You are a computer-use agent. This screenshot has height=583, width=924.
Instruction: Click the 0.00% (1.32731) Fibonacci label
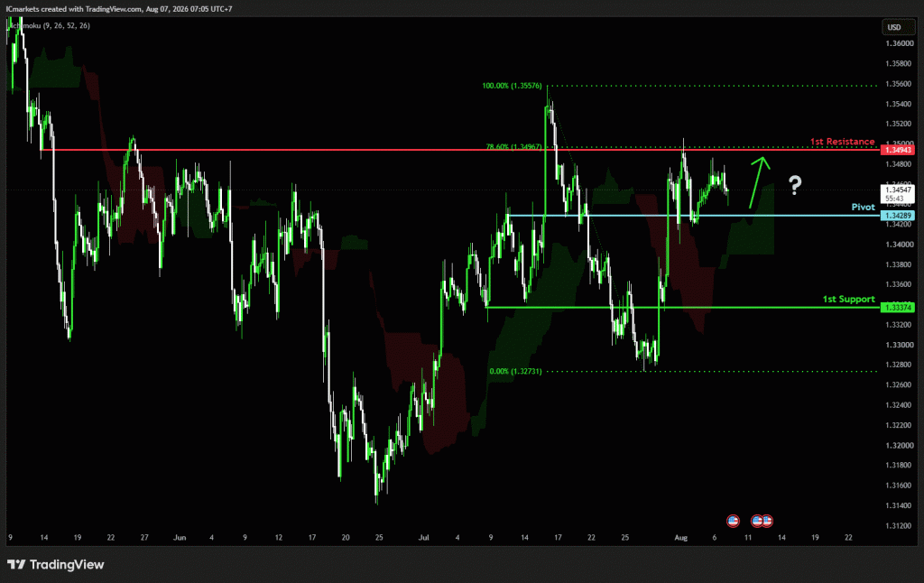515,372
